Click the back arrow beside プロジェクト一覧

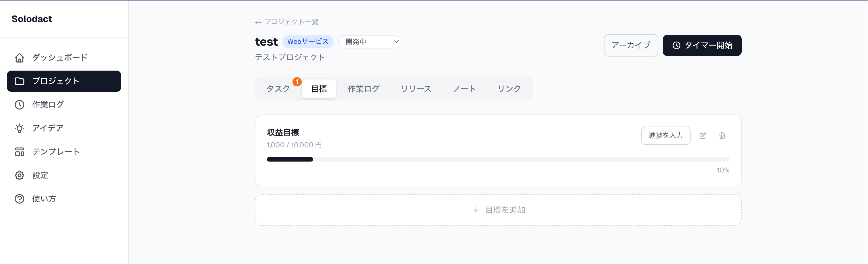[x=258, y=22]
